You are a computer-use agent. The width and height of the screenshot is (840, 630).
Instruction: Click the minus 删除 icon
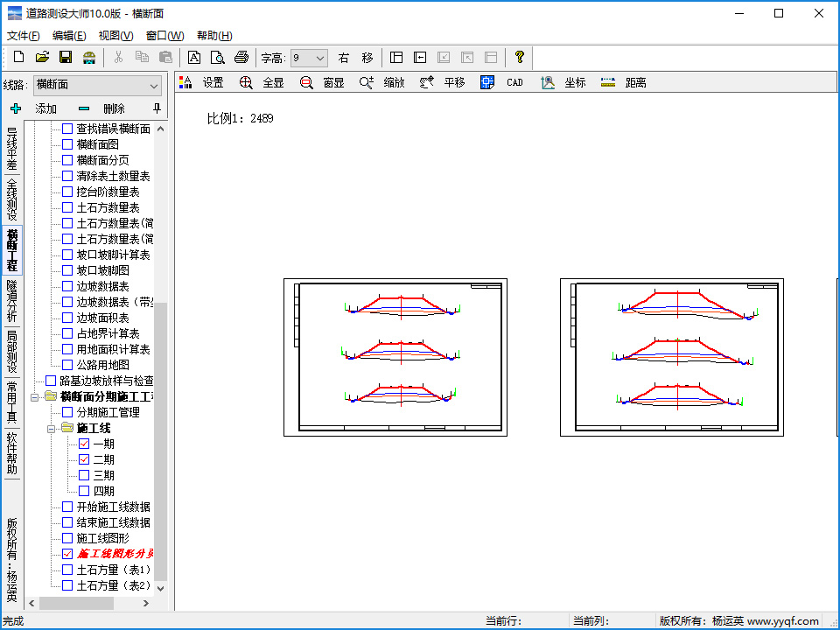[x=84, y=108]
